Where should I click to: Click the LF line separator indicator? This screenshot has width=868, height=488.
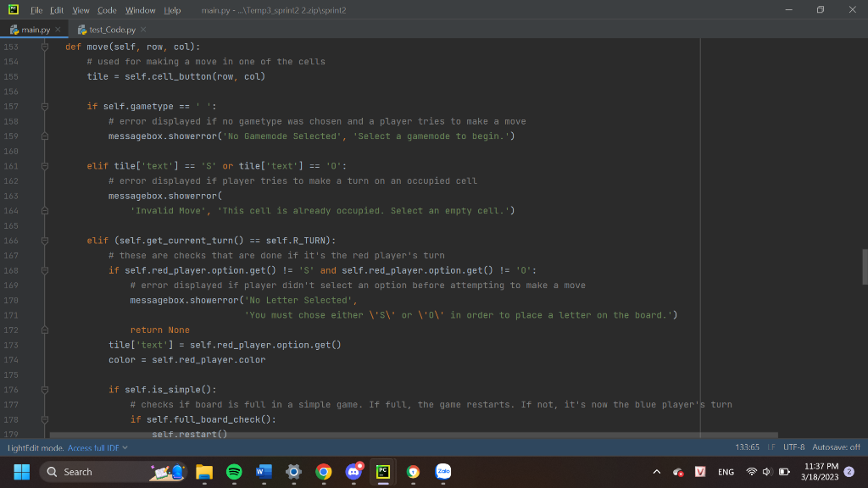pos(773,446)
